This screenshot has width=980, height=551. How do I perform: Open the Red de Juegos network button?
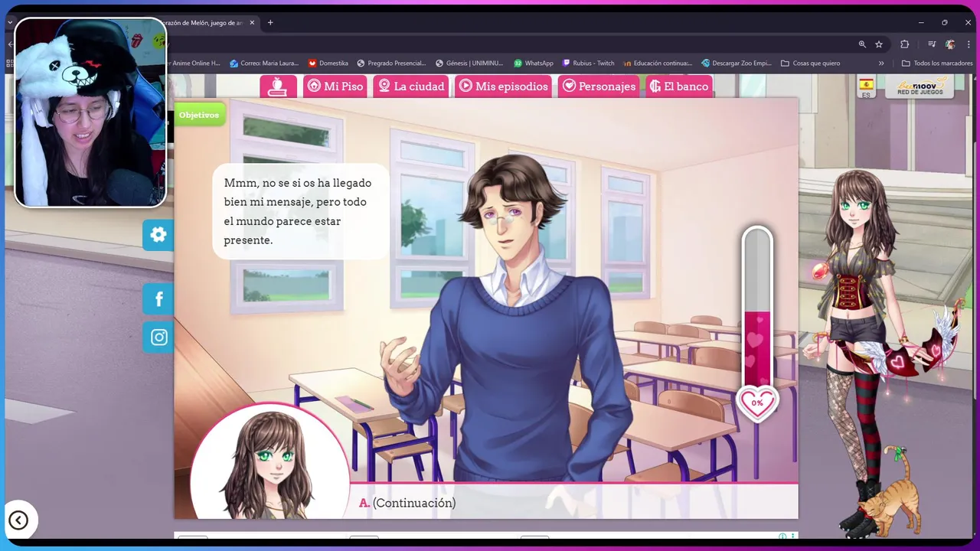tap(920, 86)
